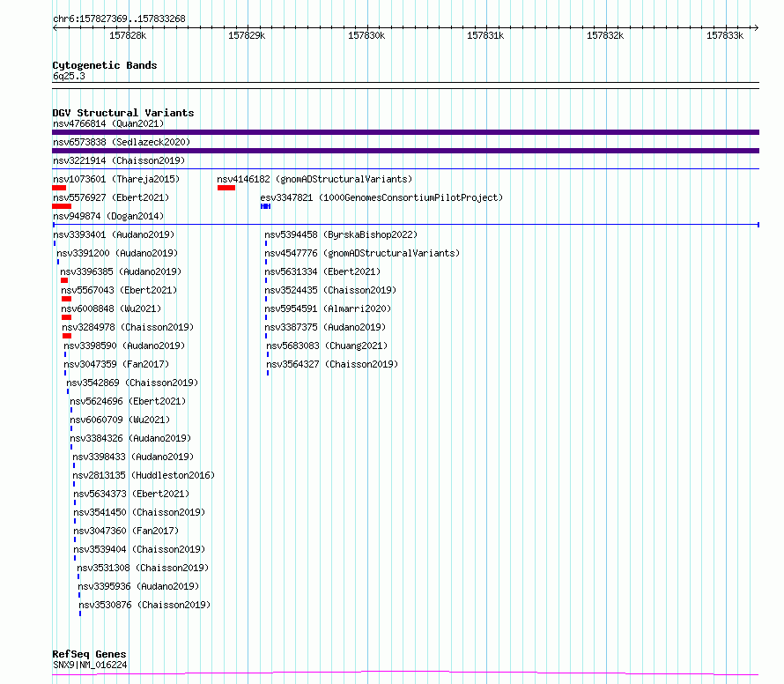Select nsv6008848 (Wu2021) variant
This screenshot has height=684, width=784.
tap(111, 309)
